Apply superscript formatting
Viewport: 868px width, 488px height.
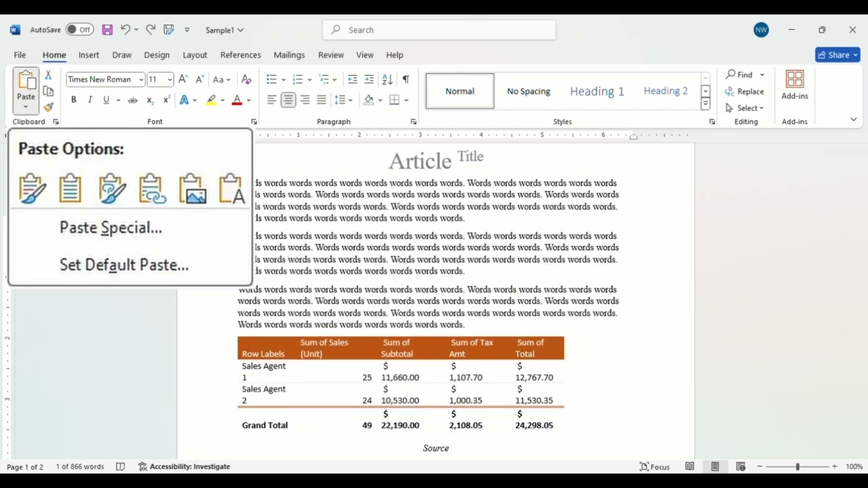(166, 100)
